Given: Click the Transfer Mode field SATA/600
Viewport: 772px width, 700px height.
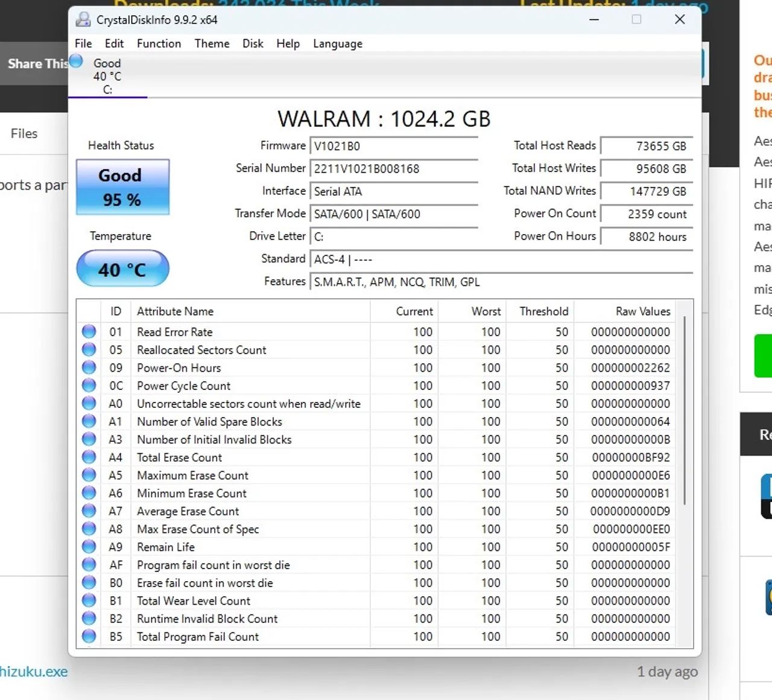Looking at the screenshot, I should (394, 214).
